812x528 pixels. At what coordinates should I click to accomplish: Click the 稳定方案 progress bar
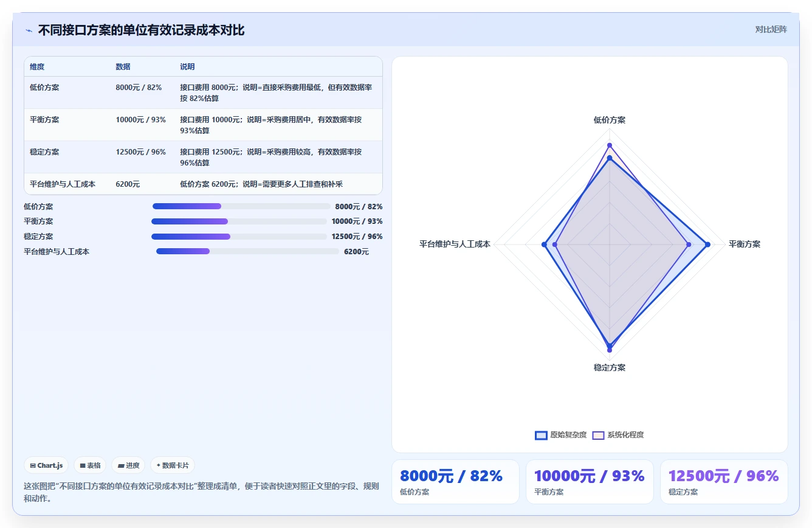coord(239,237)
